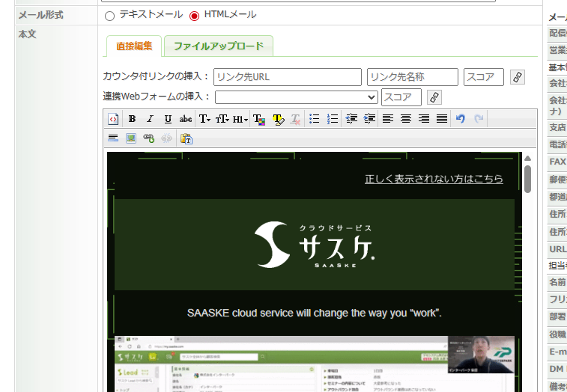Insert a bulleted list
The height and width of the screenshot is (392, 567).
[315, 119]
